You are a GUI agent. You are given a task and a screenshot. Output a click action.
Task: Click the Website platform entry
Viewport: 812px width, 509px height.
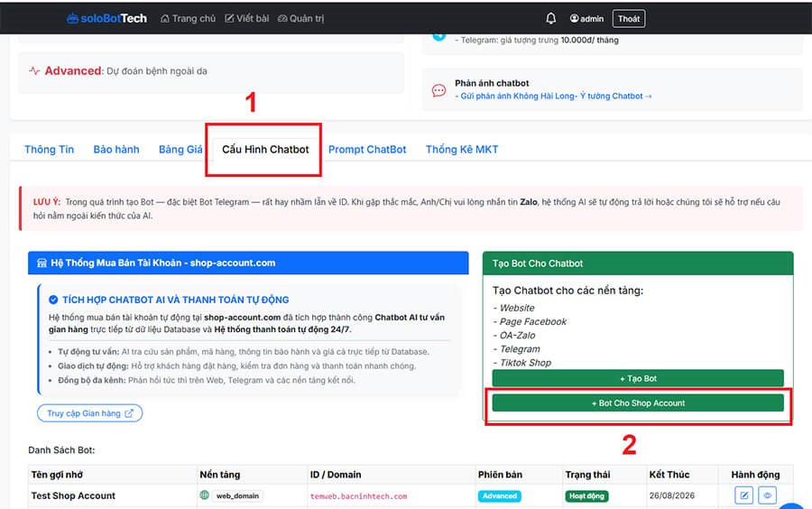[x=513, y=308]
